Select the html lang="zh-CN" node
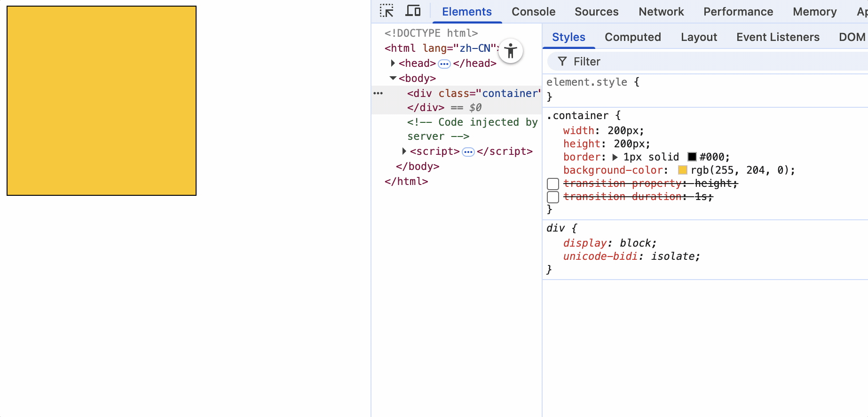Screen dimensions: 868x417 point(442,48)
